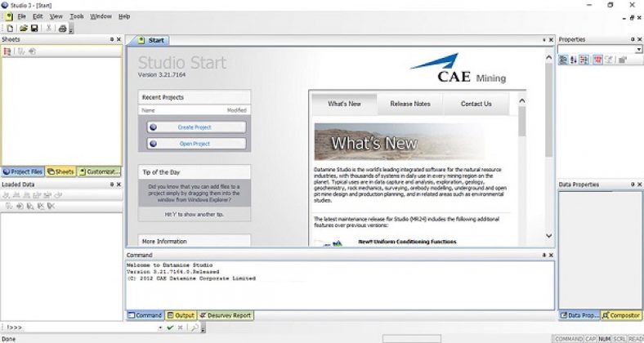This screenshot has width=644, height=343.
Task: Click the arrow-circle icon in Loaded Data second row
Action: [x=20, y=207]
